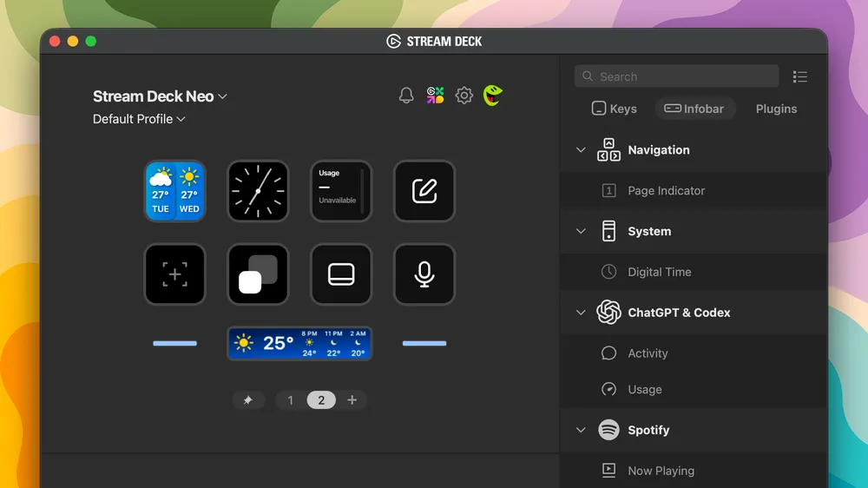The height and width of the screenshot is (488, 868).
Task: Click the System category tower icon
Action: point(608,231)
